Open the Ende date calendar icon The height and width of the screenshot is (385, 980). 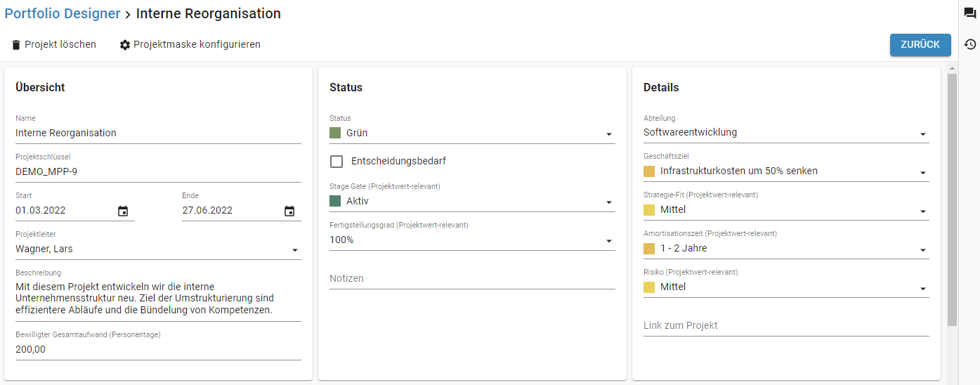289,211
